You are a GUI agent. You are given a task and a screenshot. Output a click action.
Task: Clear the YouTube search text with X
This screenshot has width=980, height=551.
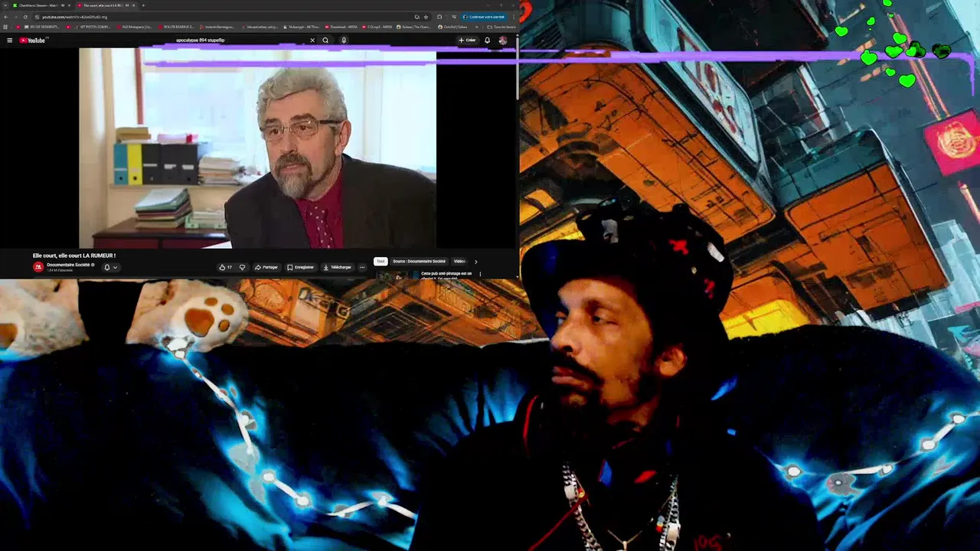pos(312,41)
